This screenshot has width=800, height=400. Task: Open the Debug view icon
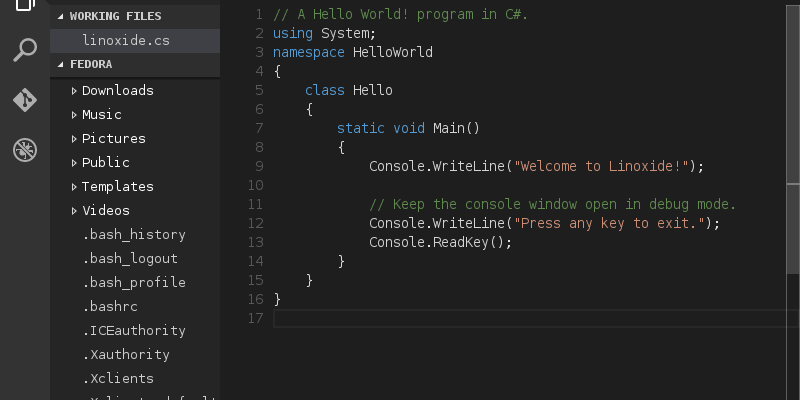24,150
